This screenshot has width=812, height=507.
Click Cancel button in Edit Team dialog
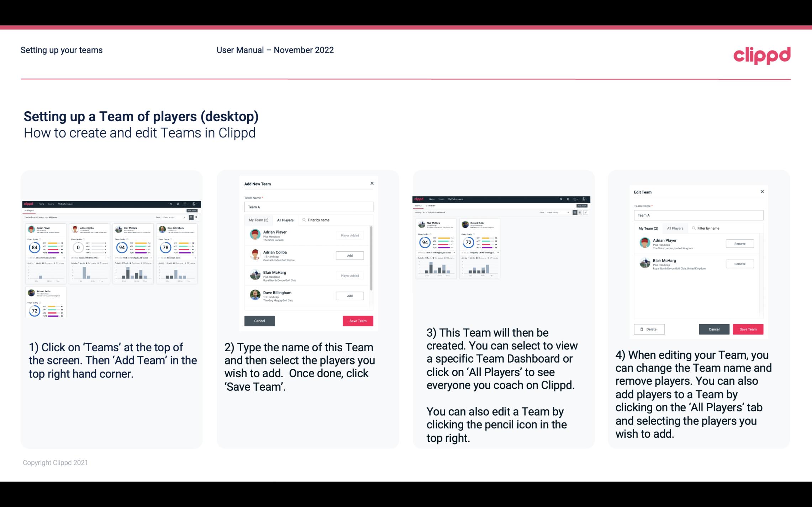click(x=714, y=329)
